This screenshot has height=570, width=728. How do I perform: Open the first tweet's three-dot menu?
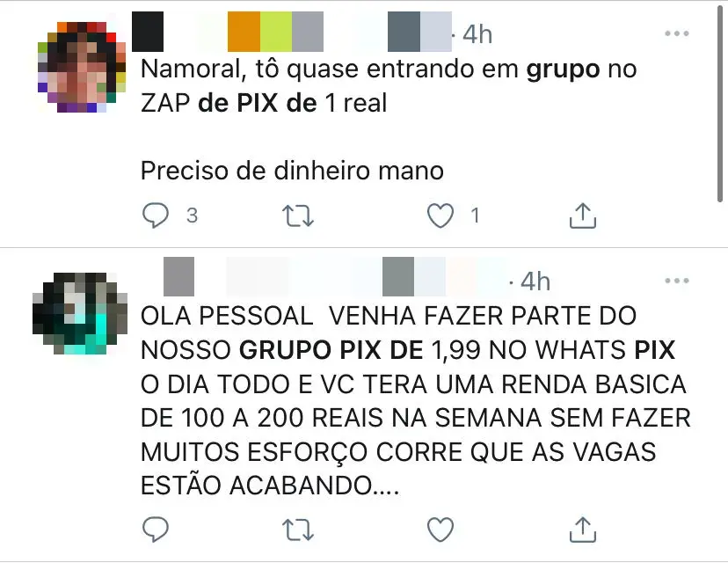click(676, 33)
